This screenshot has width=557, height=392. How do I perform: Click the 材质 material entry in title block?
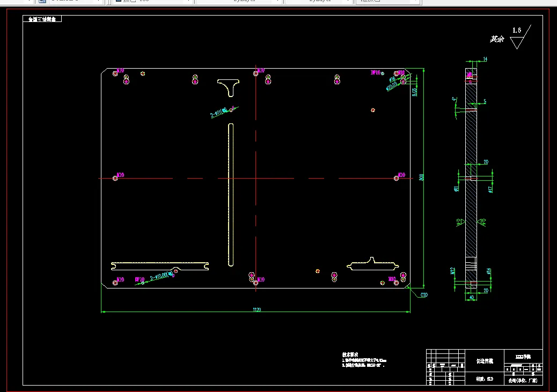[485, 379]
